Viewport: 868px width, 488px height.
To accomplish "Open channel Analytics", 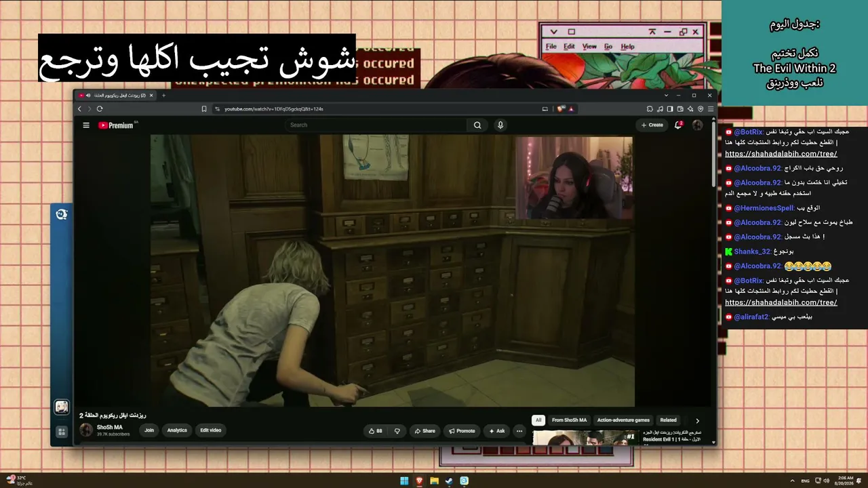I will tap(177, 430).
